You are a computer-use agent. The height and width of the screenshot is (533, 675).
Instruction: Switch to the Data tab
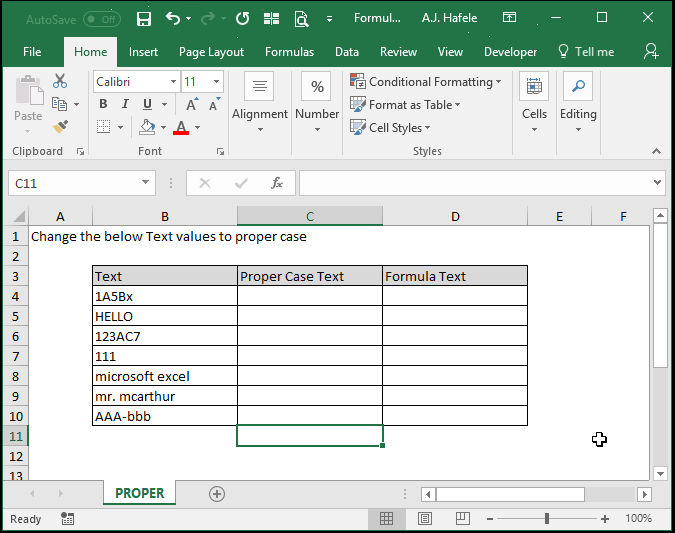pos(347,52)
